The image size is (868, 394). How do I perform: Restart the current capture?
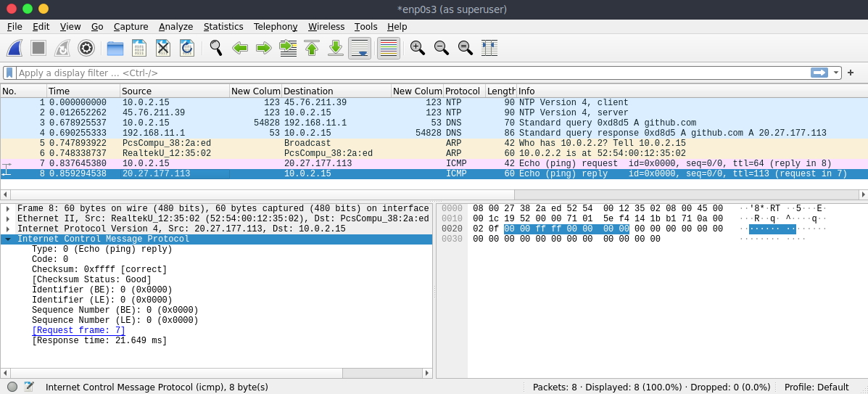[x=62, y=48]
